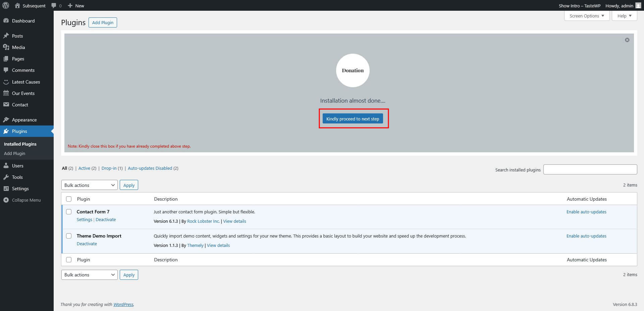Toggle the select-all checkbox in table header

click(69, 199)
